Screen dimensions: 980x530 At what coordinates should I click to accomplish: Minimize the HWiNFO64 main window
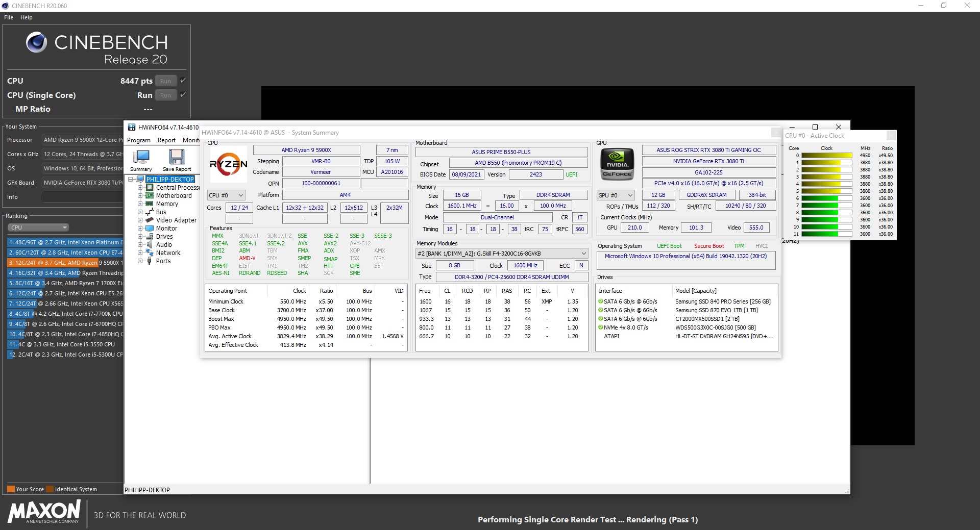click(793, 127)
